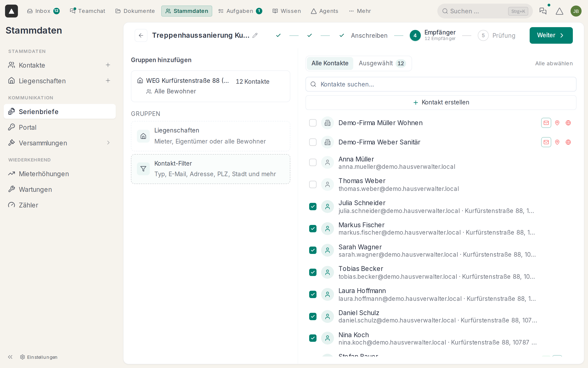Click Alle abwählen link
Screen dimensions: 588x368
click(x=554, y=63)
